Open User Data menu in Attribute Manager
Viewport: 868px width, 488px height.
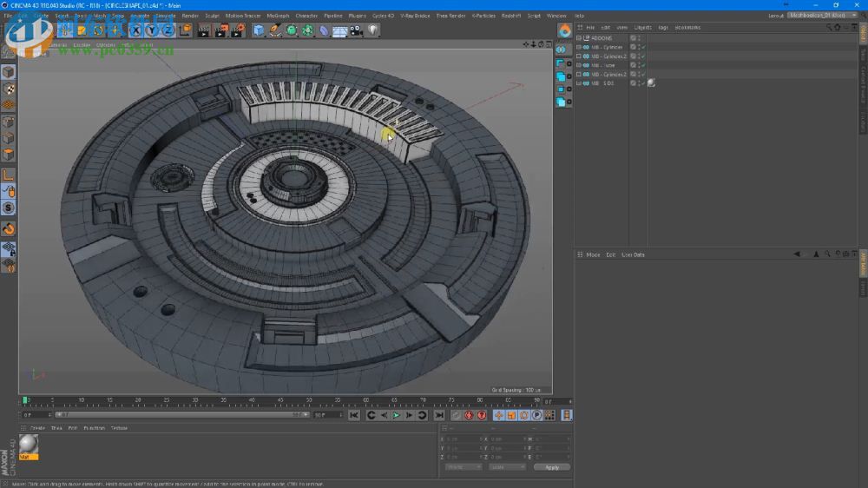[x=633, y=254]
